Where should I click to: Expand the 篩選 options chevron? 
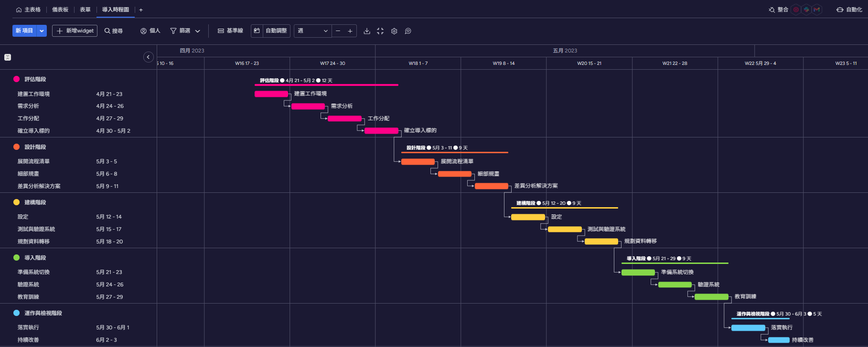(x=198, y=31)
